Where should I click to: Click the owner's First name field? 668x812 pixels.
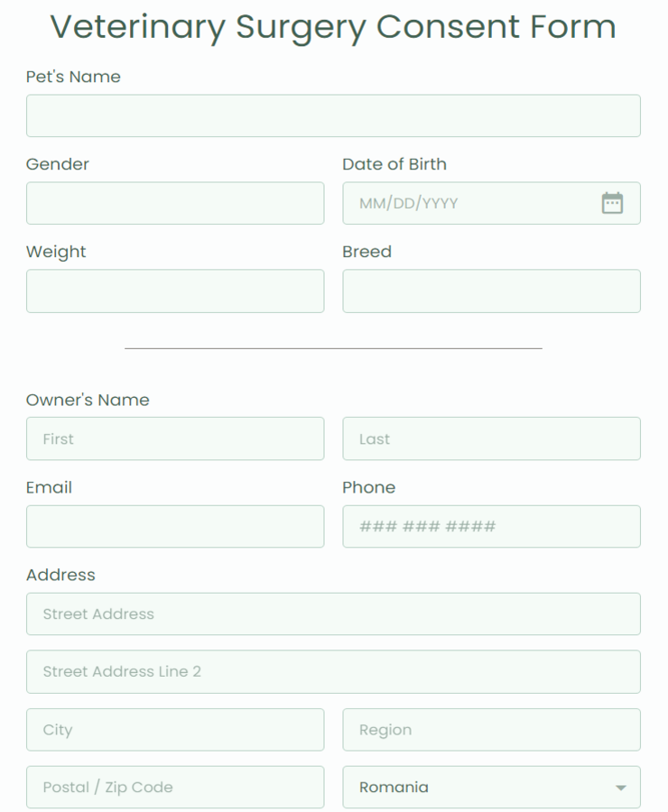pyautogui.click(x=175, y=438)
